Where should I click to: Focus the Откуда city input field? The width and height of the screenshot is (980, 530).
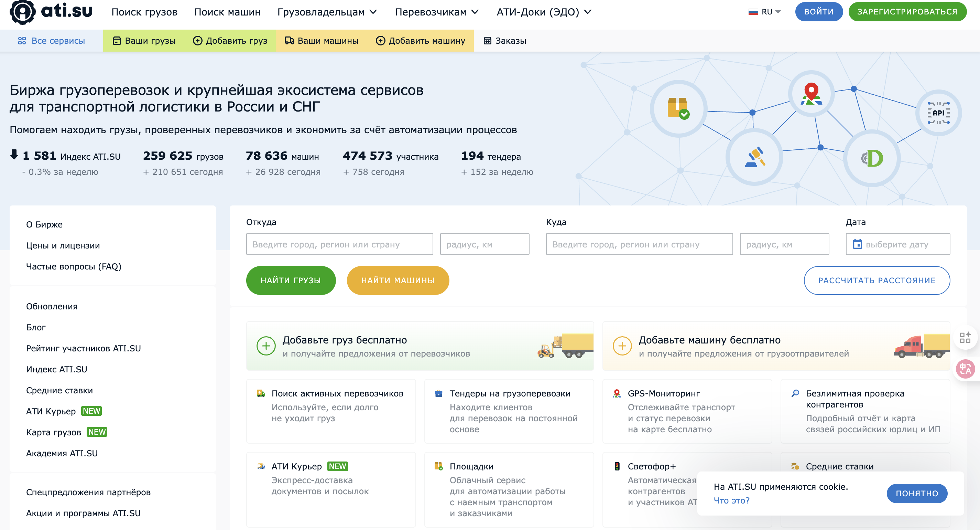point(339,244)
